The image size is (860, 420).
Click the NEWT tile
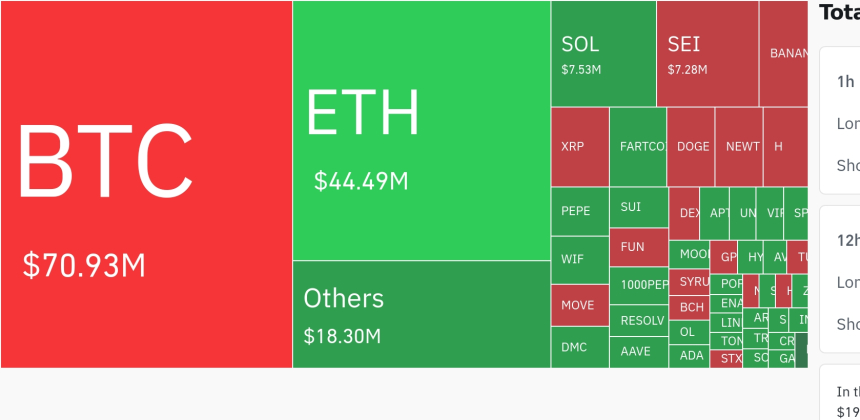click(739, 146)
